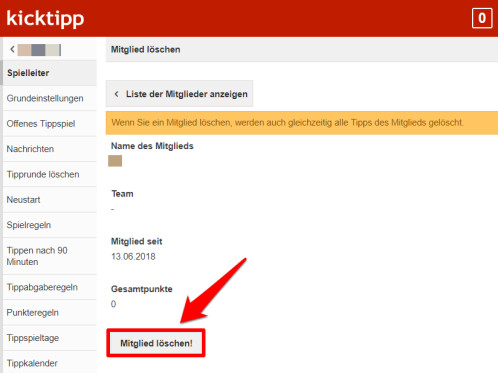Select Tippspieltage in the sidebar
Image resolution: width=498 pixels, height=373 pixels.
pyautogui.click(x=50, y=338)
